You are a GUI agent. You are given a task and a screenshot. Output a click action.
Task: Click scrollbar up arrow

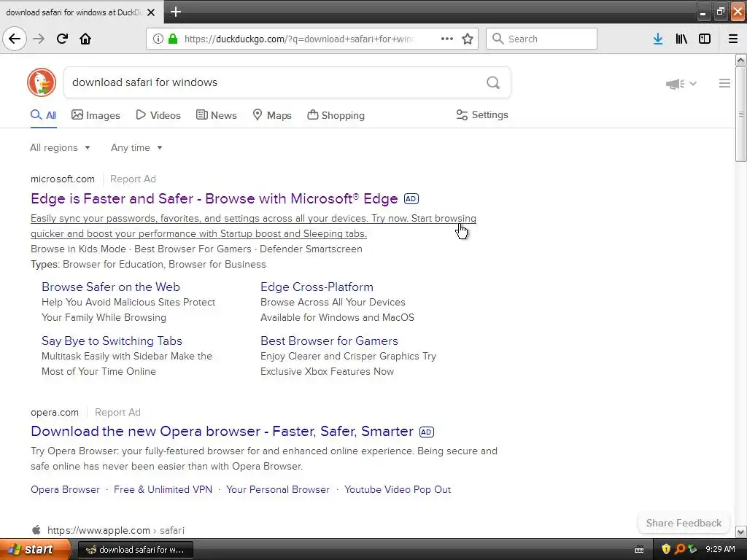point(741,60)
